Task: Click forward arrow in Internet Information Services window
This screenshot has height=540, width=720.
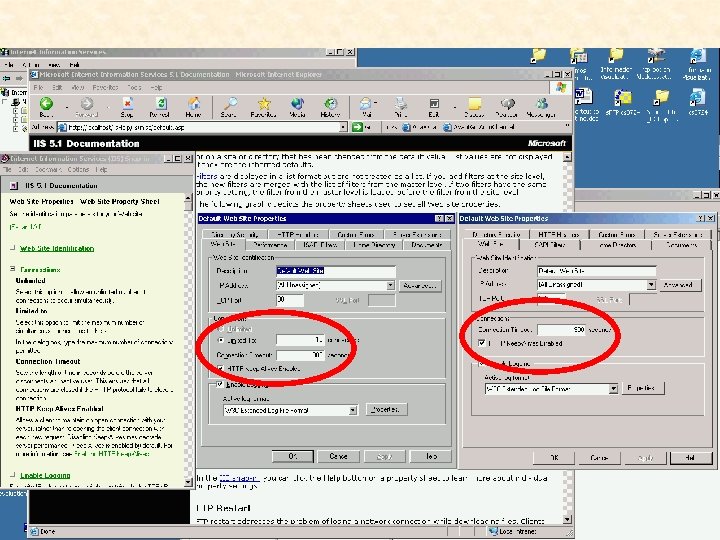Action: tap(19, 79)
